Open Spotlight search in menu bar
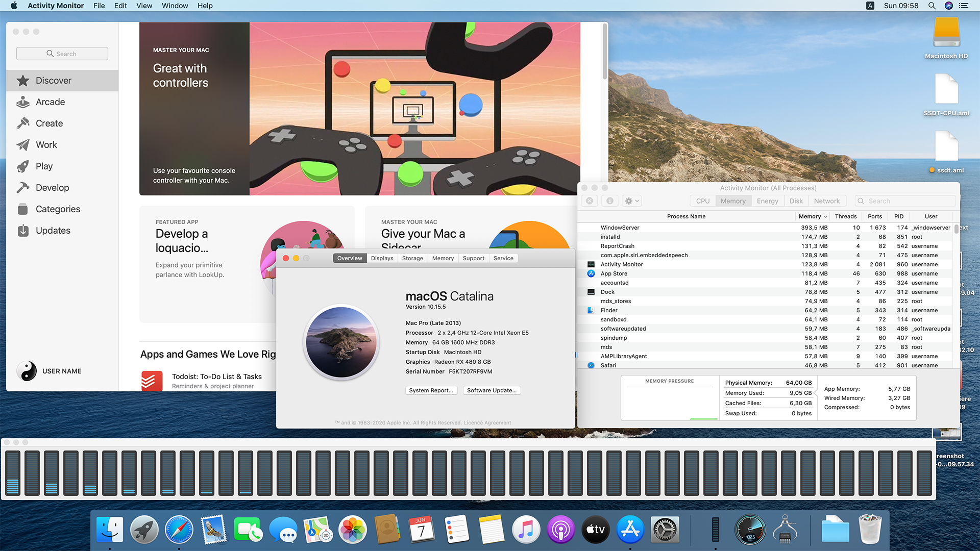Image resolution: width=980 pixels, height=551 pixels. 932,6
